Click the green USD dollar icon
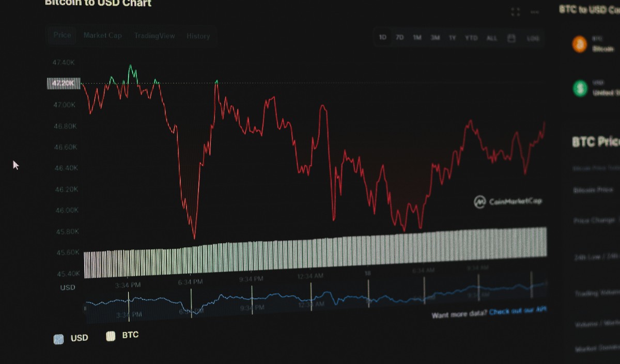 (x=580, y=88)
